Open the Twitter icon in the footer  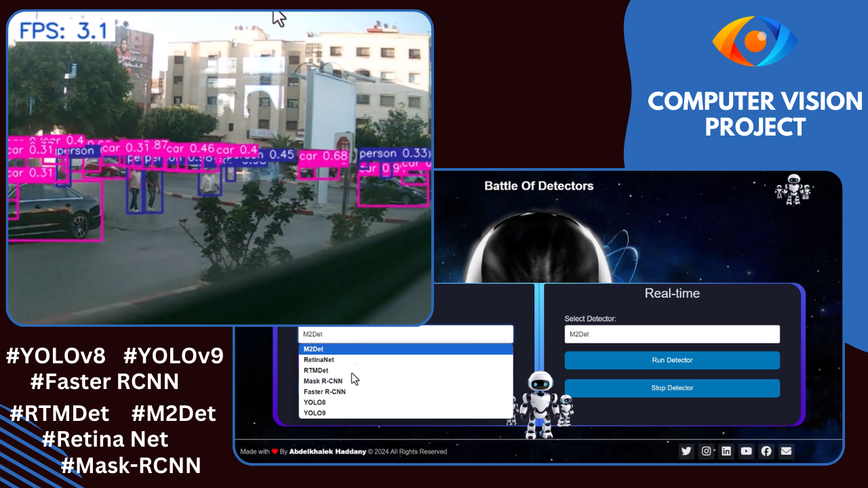click(x=686, y=451)
